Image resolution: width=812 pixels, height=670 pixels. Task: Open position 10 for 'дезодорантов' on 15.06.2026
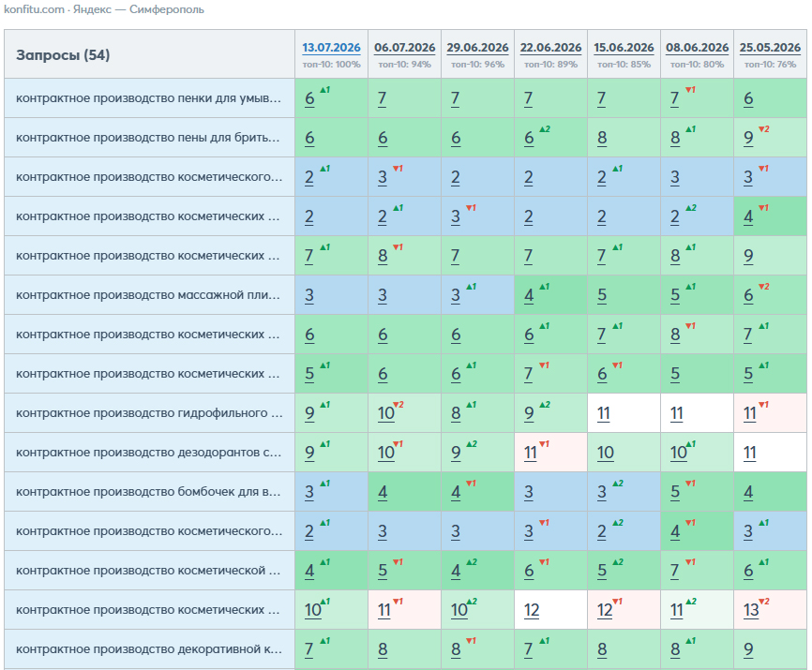pos(606,453)
